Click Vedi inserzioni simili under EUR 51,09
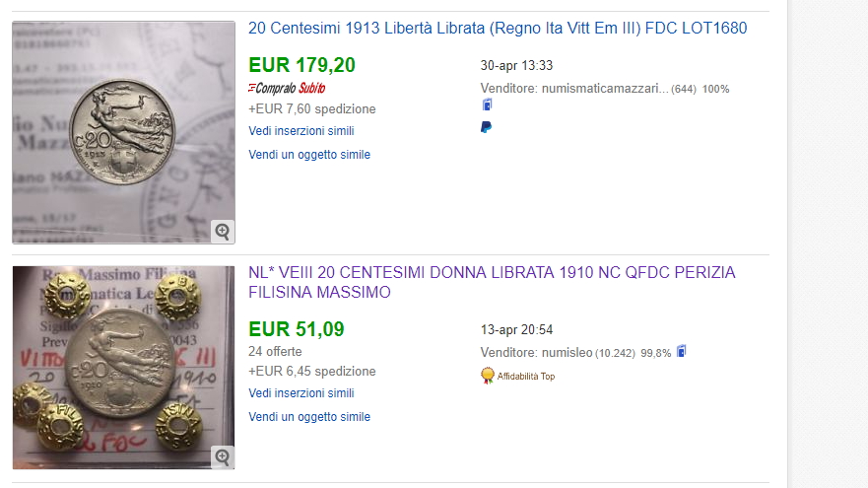868x488 pixels. click(x=301, y=393)
